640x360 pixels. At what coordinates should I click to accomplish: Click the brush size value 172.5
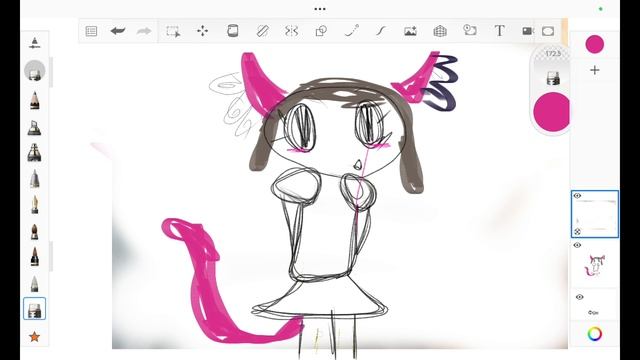point(553,54)
